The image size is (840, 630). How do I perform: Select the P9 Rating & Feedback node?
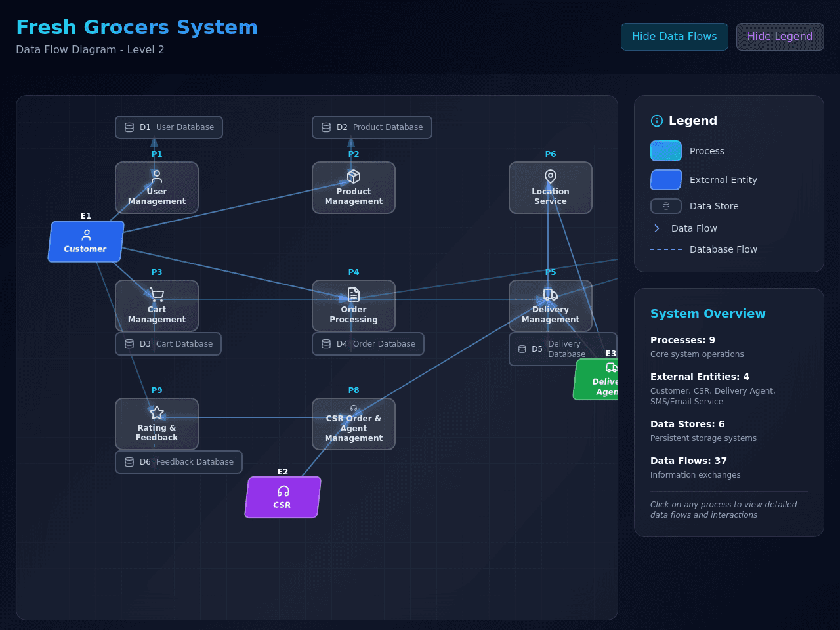tap(157, 424)
